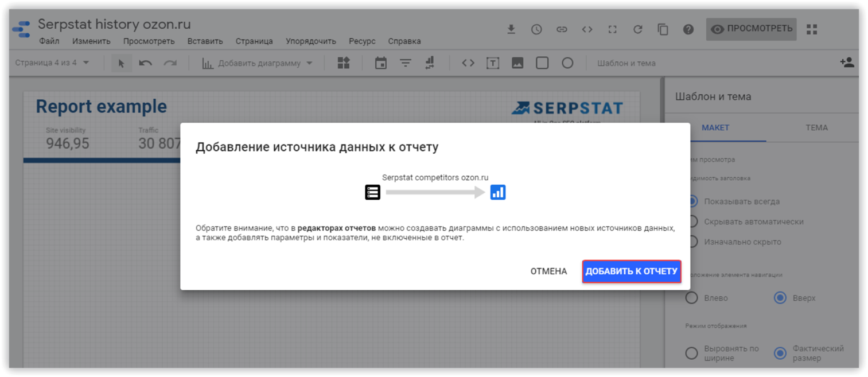The width and height of the screenshot is (868, 377).
Task: Select 'Вверх' navigation position radio
Action: [x=780, y=298]
